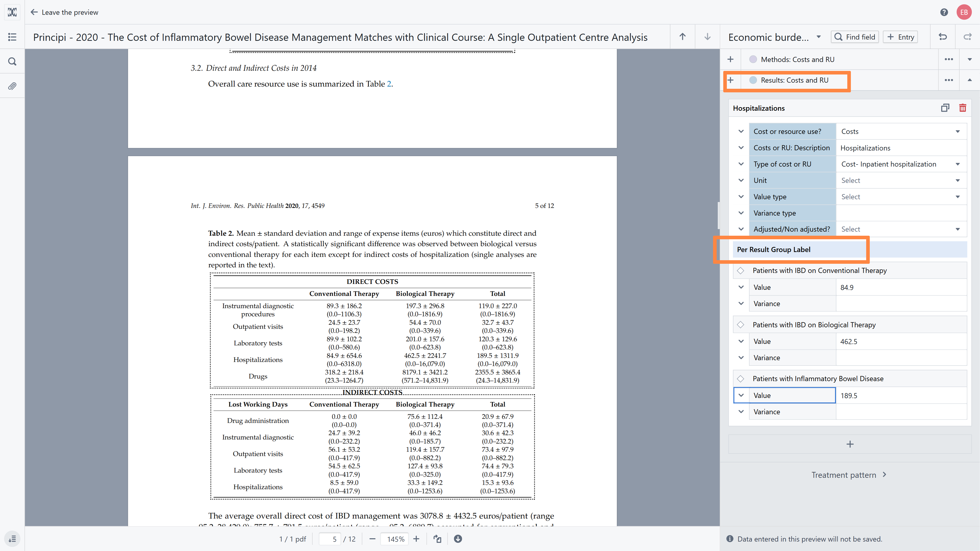Zoom out the PDF with minus icon

(x=372, y=539)
